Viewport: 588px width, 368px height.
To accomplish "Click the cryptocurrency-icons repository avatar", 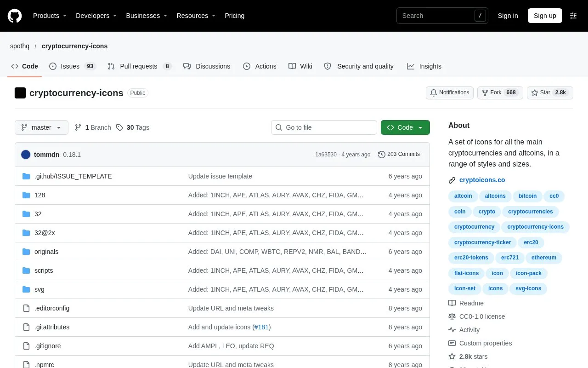I will click(20, 93).
